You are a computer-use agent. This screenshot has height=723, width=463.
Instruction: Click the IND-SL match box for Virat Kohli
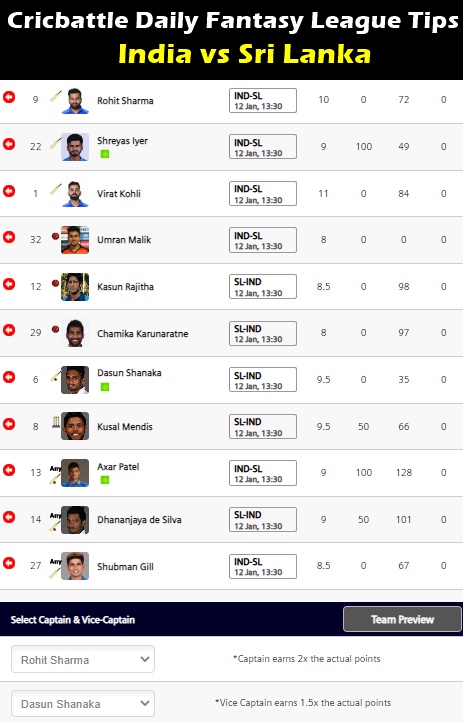tap(263, 194)
